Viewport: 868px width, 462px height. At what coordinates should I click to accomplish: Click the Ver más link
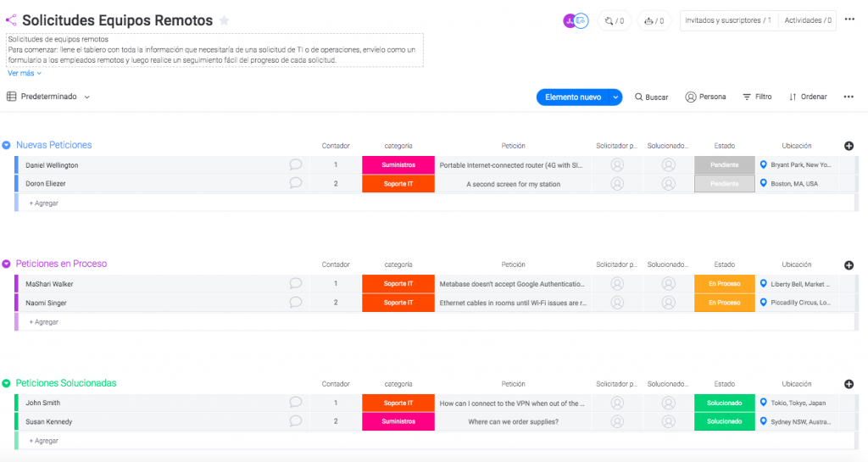[24, 74]
